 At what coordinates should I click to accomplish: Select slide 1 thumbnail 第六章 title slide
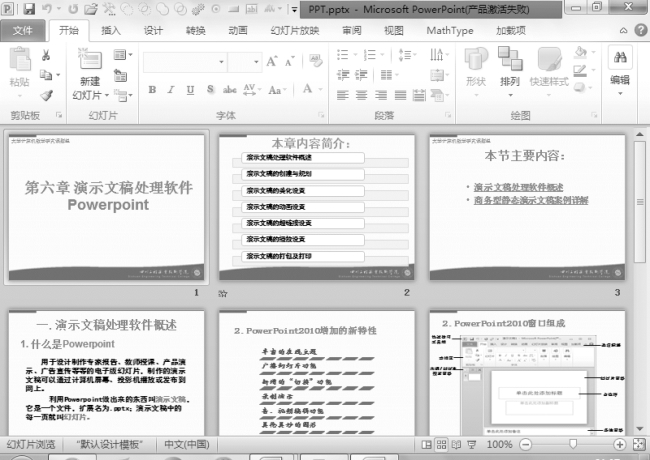coord(107,207)
